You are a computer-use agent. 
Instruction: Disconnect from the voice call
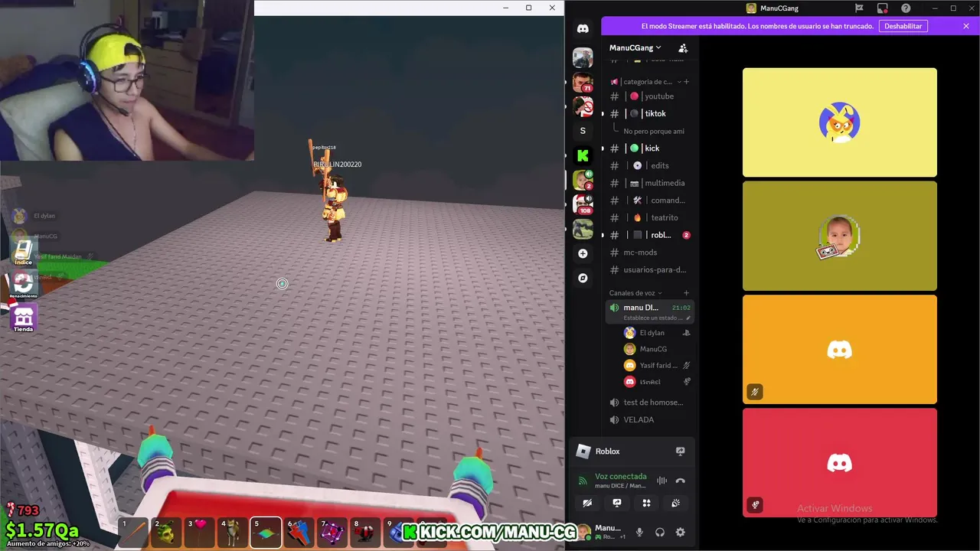(x=680, y=481)
